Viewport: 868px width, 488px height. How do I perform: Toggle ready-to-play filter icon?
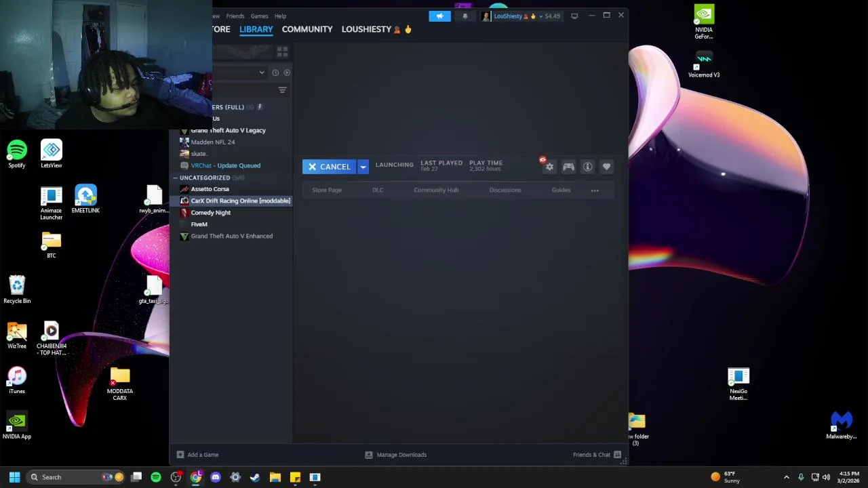pyautogui.click(x=287, y=73)
